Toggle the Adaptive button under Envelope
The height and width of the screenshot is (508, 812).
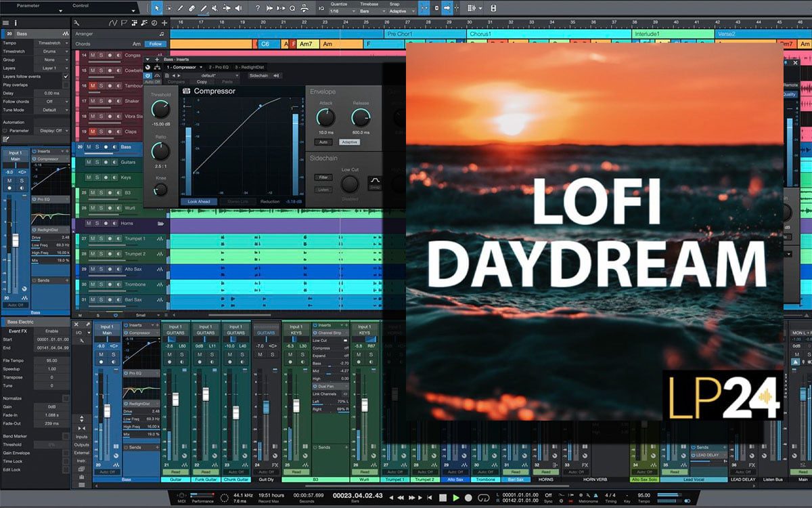coord(349,142)
